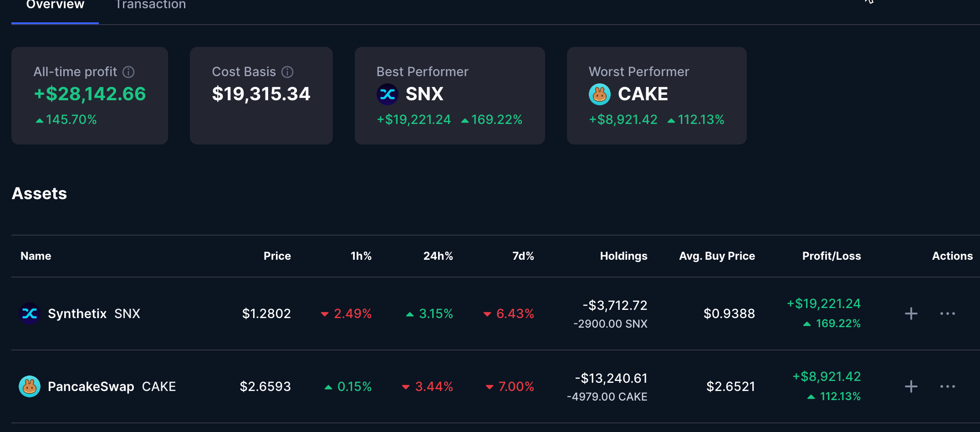Click the PancakeSwap icon in assets table

pyautogui.click(x=30, y=386)
